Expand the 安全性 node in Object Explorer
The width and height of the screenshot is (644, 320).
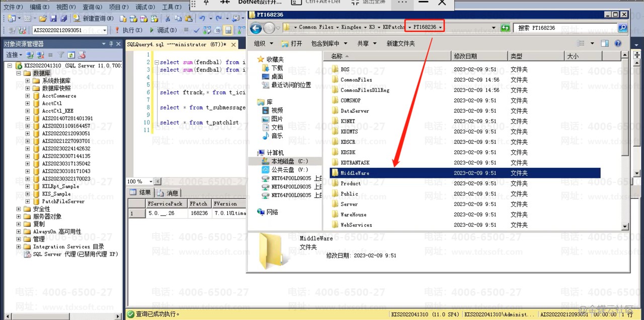pyautogui.click(x=19, y=209)
